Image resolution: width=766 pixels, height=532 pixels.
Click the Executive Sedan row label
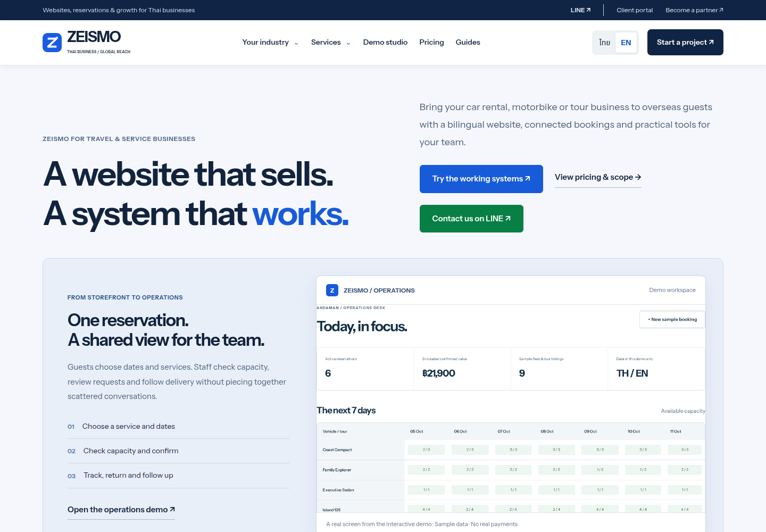tap(338, 490)
